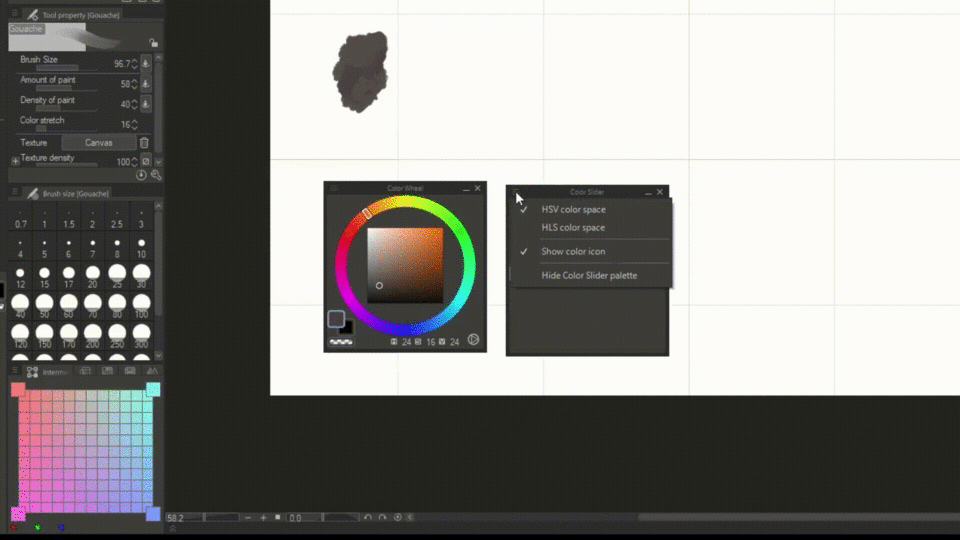Open fourth color palette tab icon

coord(130,371)
